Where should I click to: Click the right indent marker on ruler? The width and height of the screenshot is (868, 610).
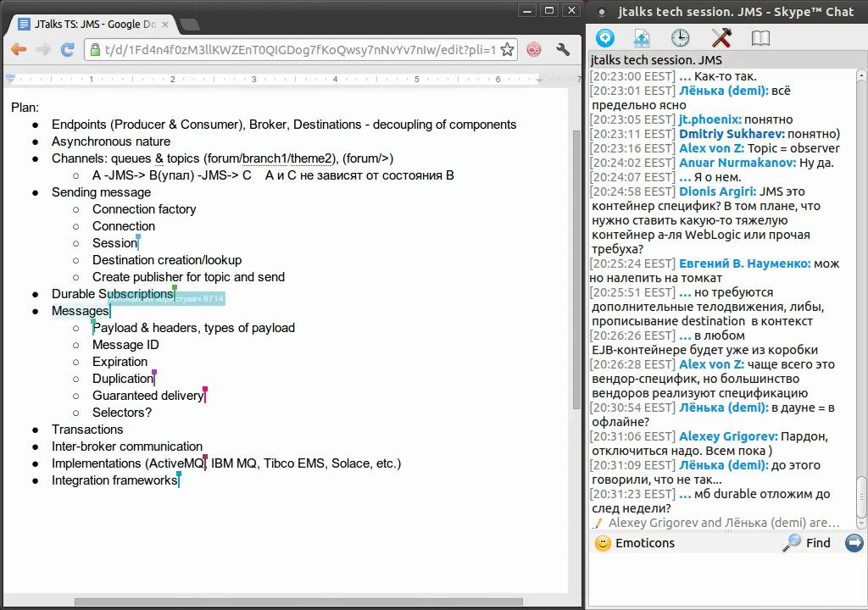point(540,80)
